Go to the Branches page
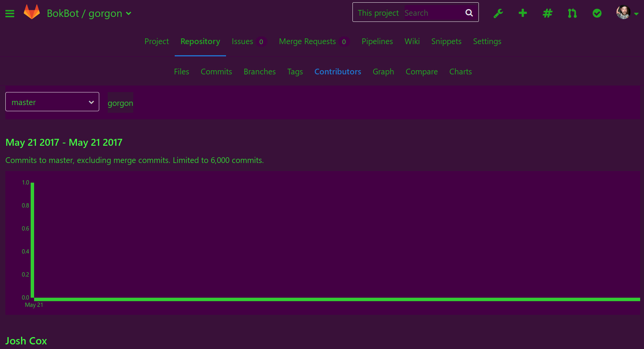 (259, 72)
